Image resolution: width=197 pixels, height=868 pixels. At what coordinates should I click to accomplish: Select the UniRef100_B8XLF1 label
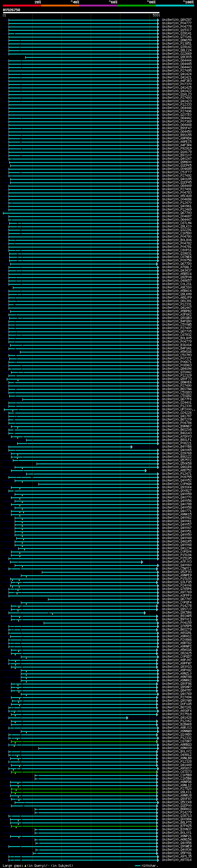(177, 440)
